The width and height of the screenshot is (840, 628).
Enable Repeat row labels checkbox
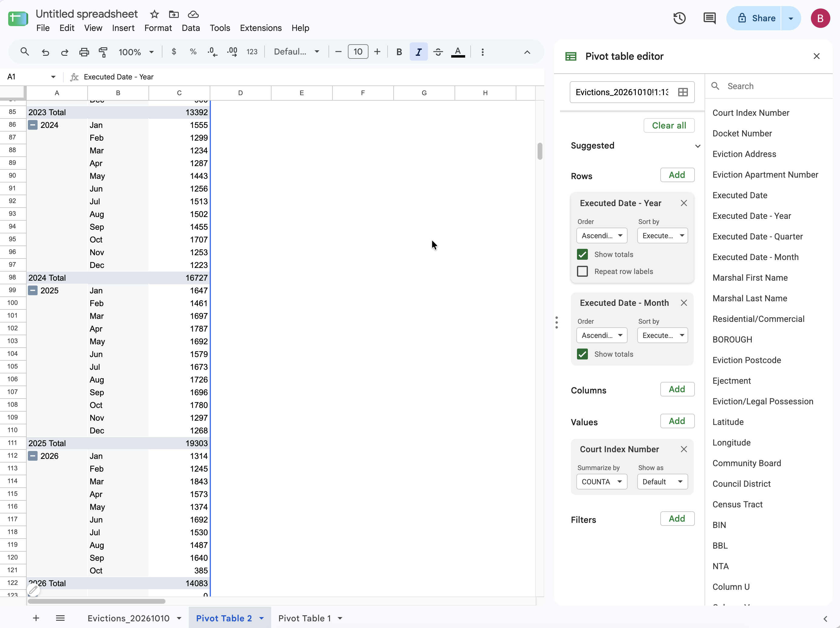[582, 271]
